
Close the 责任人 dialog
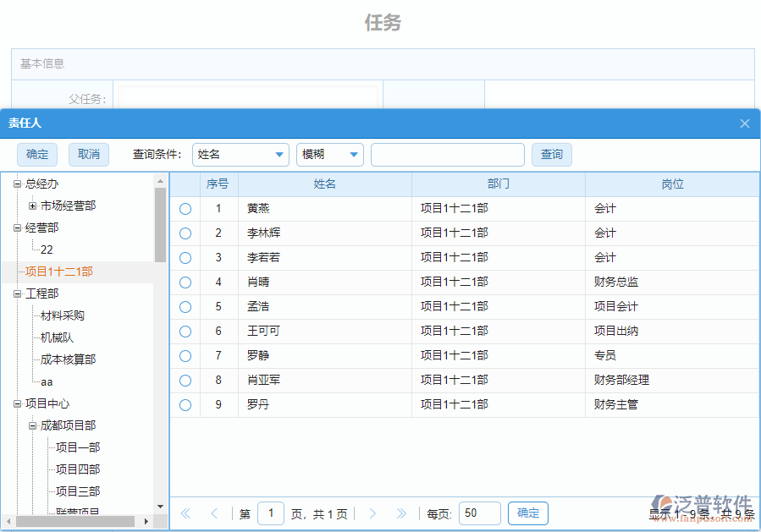pos(744,123)
